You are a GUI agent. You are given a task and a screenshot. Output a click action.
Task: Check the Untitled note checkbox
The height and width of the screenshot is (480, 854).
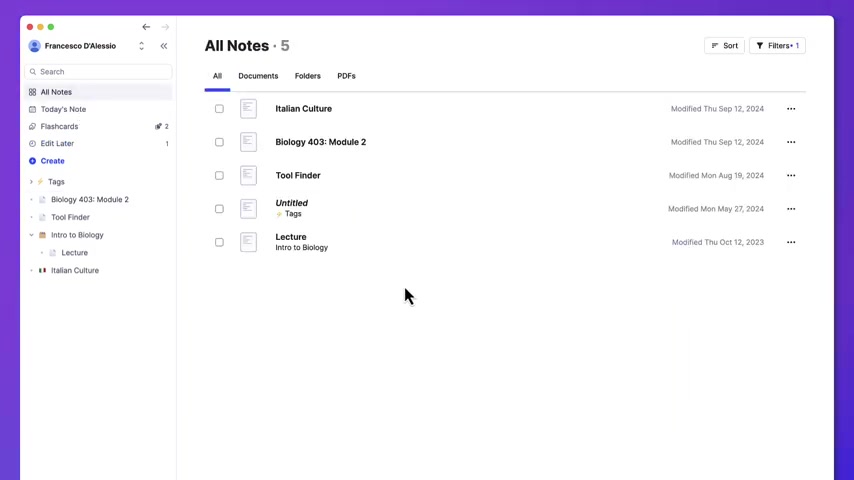[x=219, y=209]
